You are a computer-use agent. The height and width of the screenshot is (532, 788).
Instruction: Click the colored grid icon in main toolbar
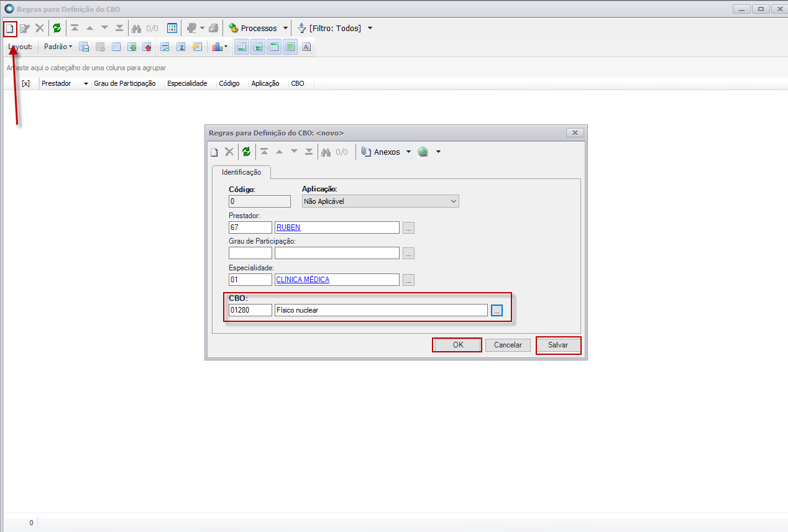[173, 29]
